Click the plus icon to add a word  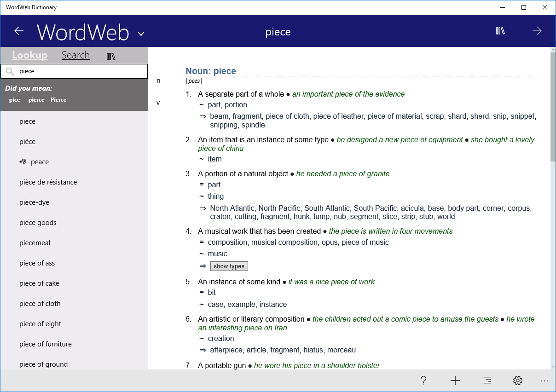point(455,380)
